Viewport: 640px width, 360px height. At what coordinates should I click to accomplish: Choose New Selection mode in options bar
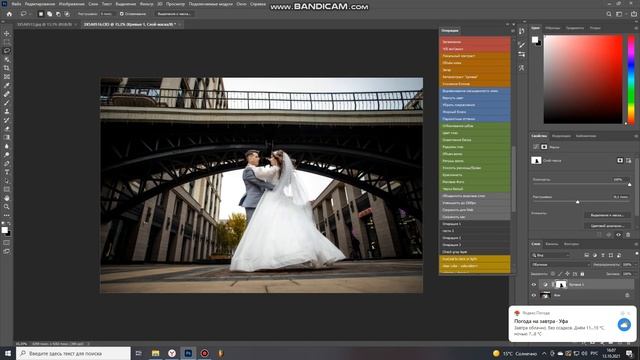(41, 14)
